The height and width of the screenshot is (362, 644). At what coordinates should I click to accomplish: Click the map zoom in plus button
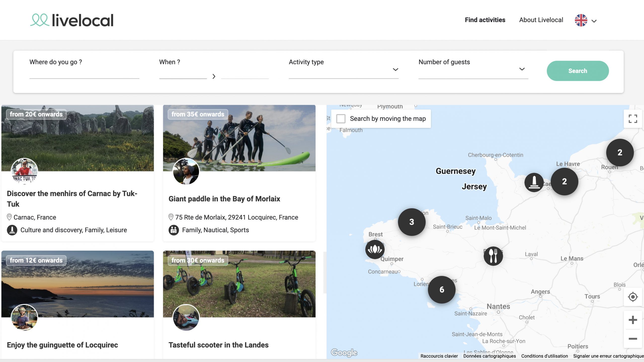[x=632, y=320]
